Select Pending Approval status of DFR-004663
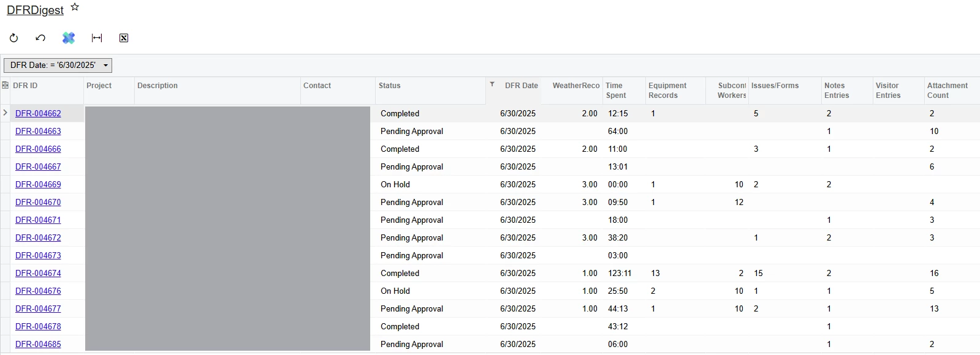Viewport: 980px width, 355px height. tap(412, 131)
